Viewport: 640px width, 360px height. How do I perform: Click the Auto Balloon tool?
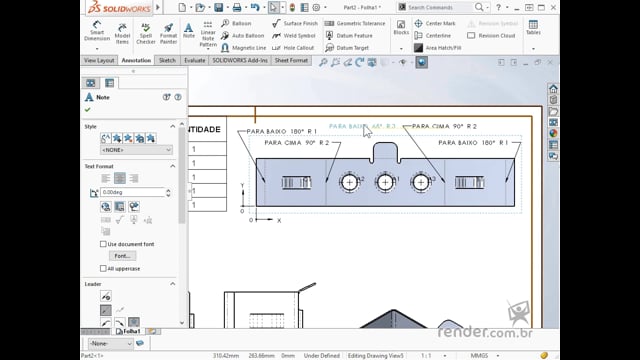tap(242, 36)
